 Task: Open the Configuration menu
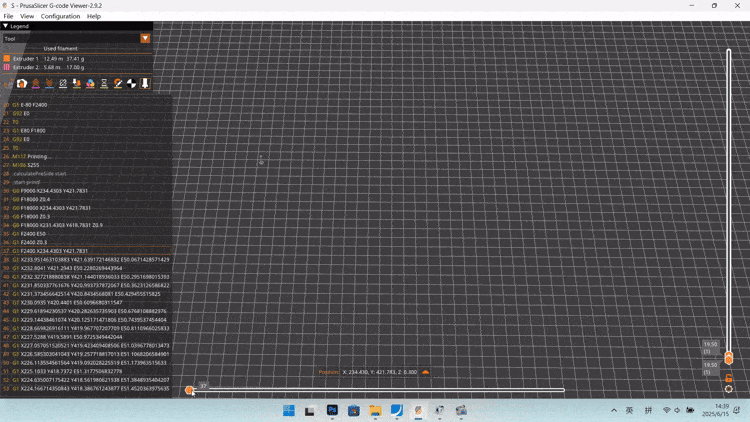click(60, 16)
